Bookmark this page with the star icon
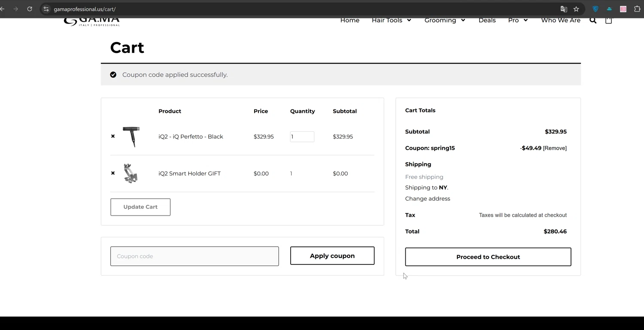Image resolution: width=644 pixels, height=330 pixels. coord(576,9)
